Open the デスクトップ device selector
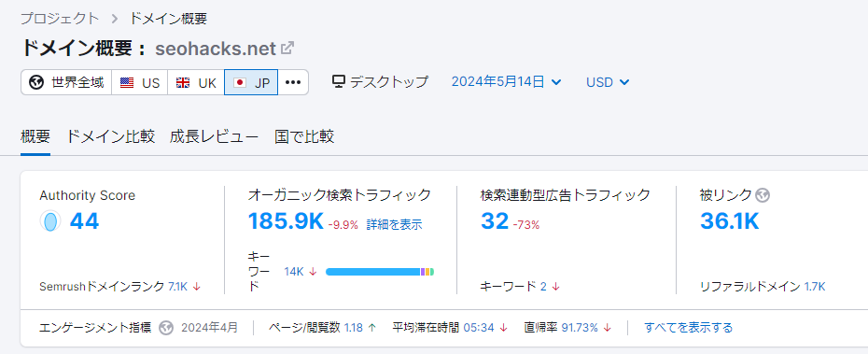The image size is (868, 354). pyautogui.click(x=380, y=82)
